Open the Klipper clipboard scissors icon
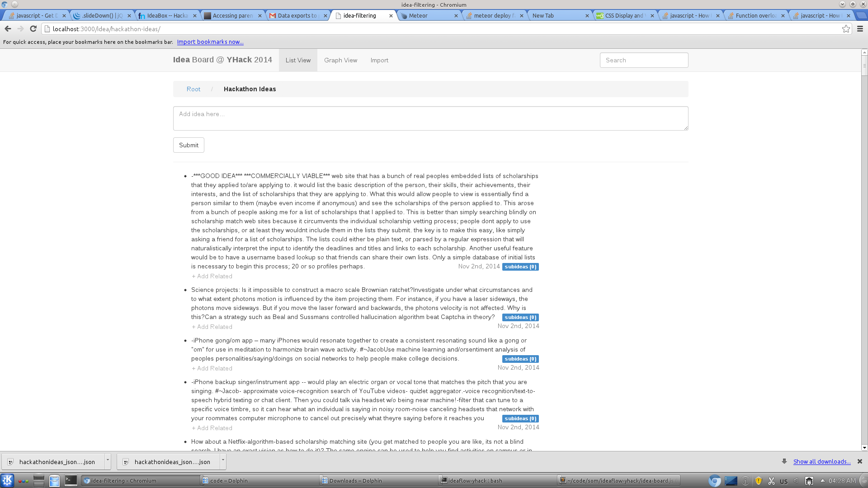This screenshot has height=488, width=868. 771,481
